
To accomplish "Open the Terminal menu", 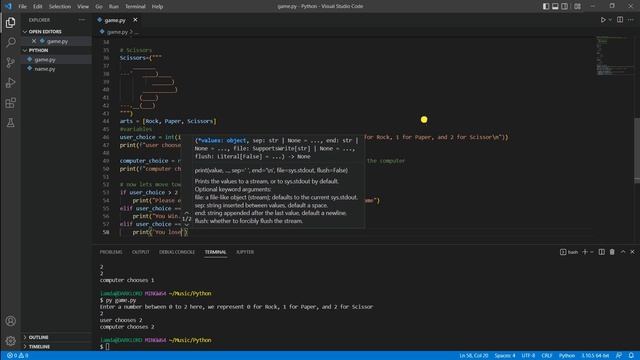I will coord(135,6).
